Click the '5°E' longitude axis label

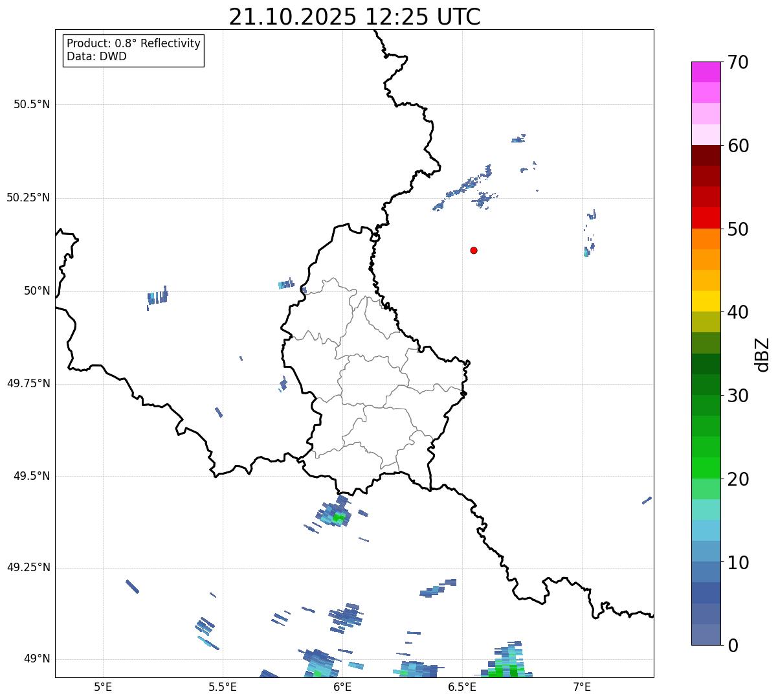(x=103, y=687)
